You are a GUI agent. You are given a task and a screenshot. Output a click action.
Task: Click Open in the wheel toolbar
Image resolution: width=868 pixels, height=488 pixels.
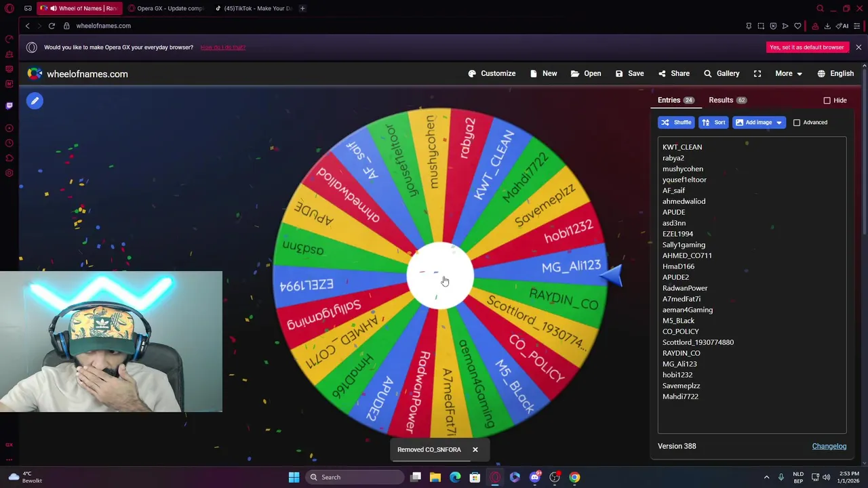pyautogui.click(x=586, y=73)
